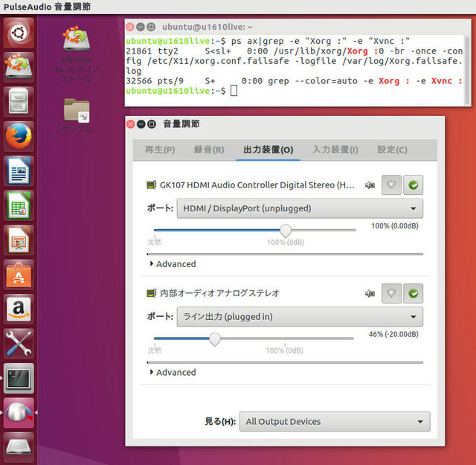Maximize the 音量調節 window
The image size is (476, 465).
152,124
